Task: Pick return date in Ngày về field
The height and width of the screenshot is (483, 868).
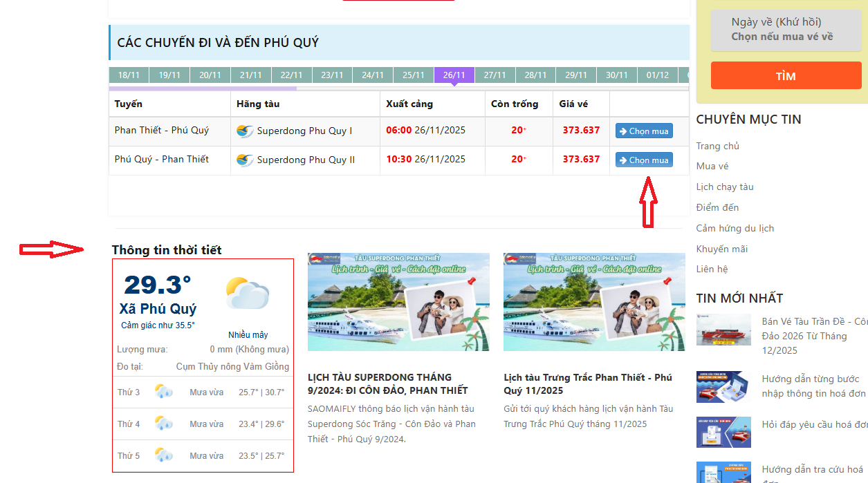Action: (785, 30)
